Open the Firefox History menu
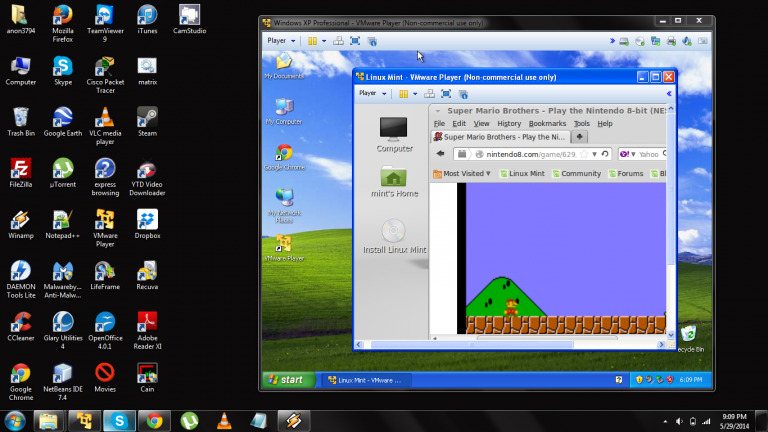The image size is (768, 432). 509,123
